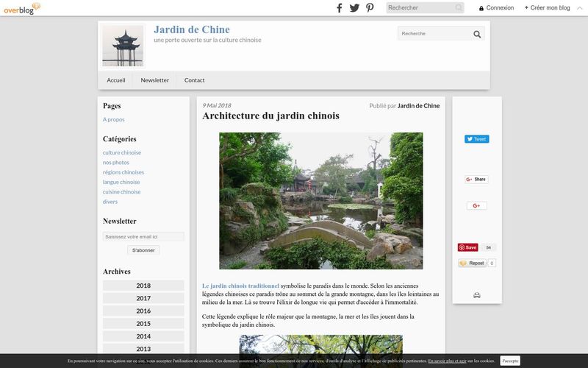This screenshot has height=368, width=588.
Task: Click the print icon in share panel
Action: coord(476,296)
